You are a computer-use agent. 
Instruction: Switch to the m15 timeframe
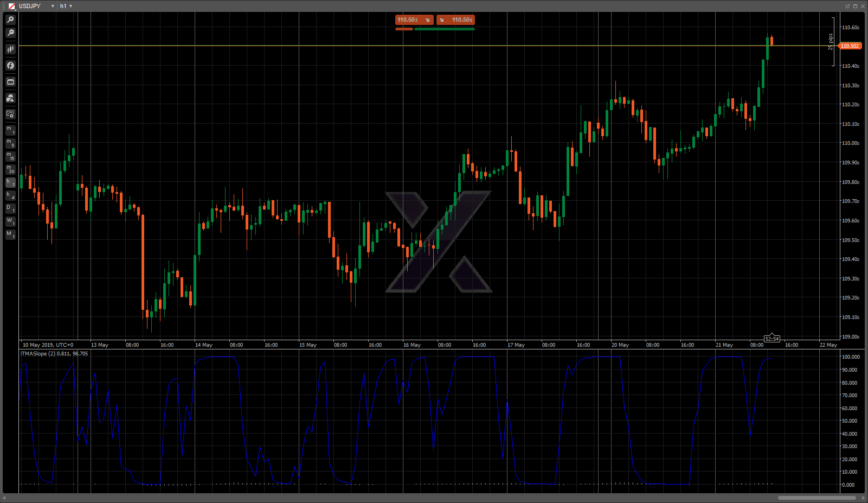[10, 156]
